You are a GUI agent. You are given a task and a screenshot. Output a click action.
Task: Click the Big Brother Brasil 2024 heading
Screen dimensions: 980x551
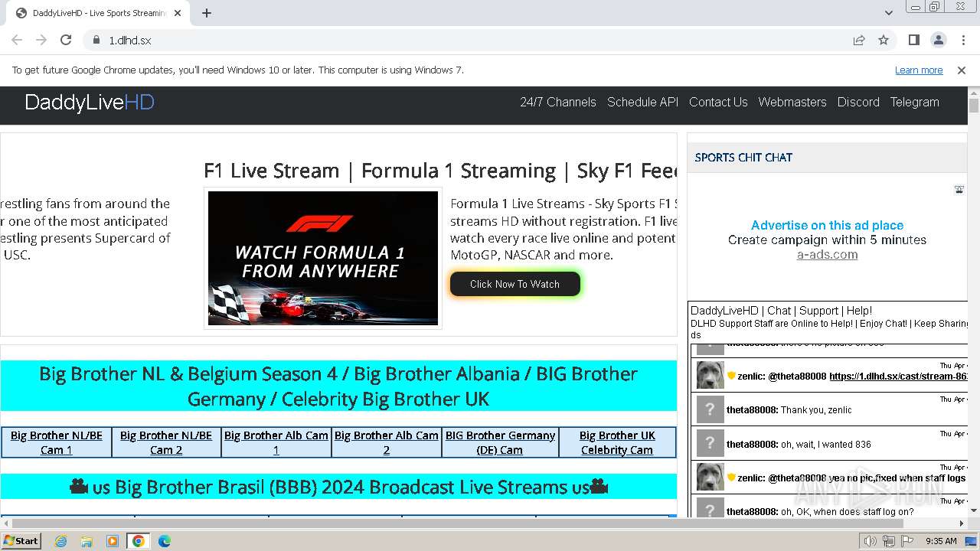[338, 487]
